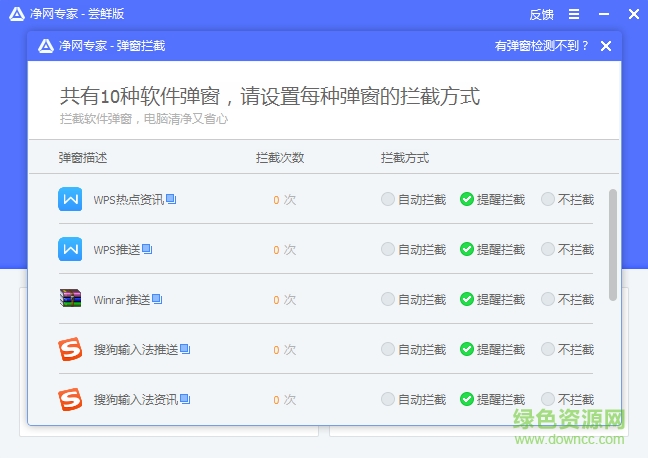Click the 搜狗输入法资讯 row label
The width and height of the screenshot is (648, 458).
tap(136, 400)
